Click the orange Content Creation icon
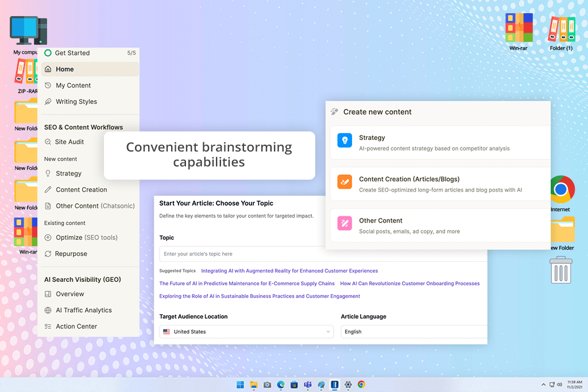Screen dimensions: 588x392 [x=345, y=182]
